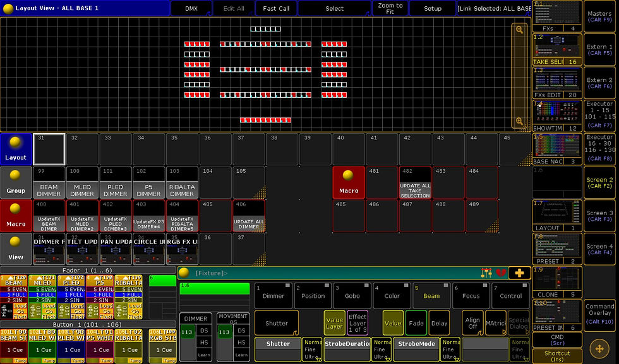Switch to Screen 2 button
The width and height of the screenshot is (619, 364).
[x=599, y=182]
